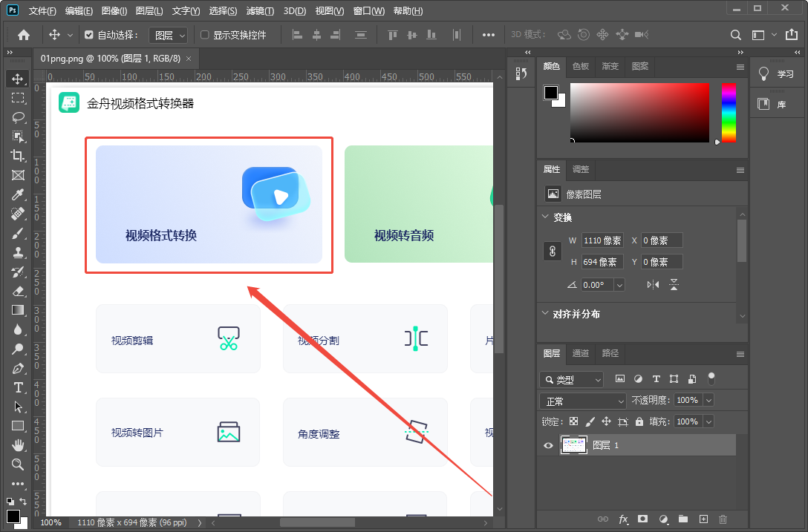Open the History panel icon

[x=521, y=73]
